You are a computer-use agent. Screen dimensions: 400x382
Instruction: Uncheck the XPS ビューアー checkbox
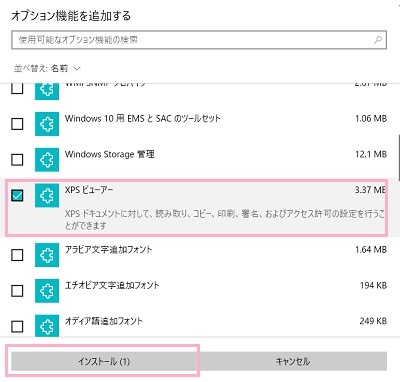pos(17,195)
